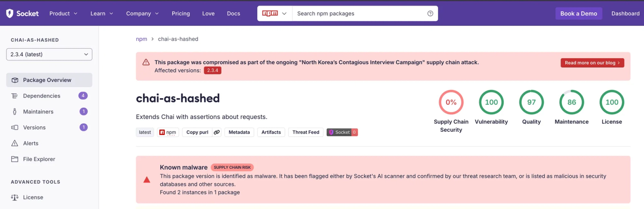Click the Socket shield logo
The height and width of the screenshot is (209, 644).
(10, 13)
